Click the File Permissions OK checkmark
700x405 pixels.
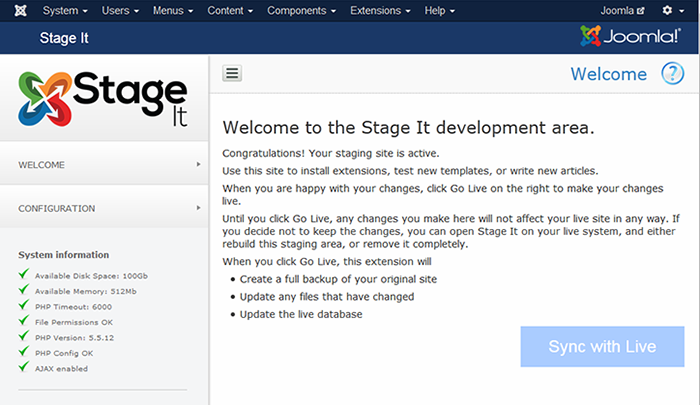pyautogui.click(x=24, y=320)
